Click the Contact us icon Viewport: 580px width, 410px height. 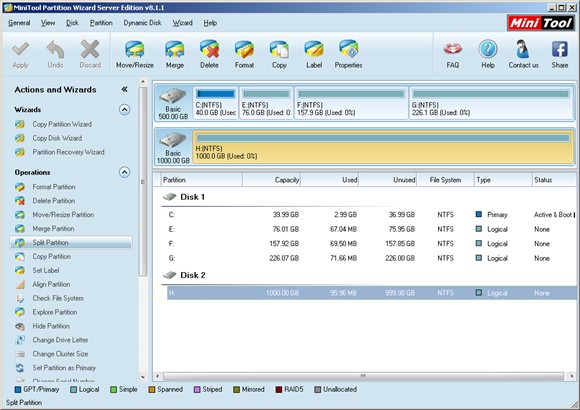click(522, 49)
